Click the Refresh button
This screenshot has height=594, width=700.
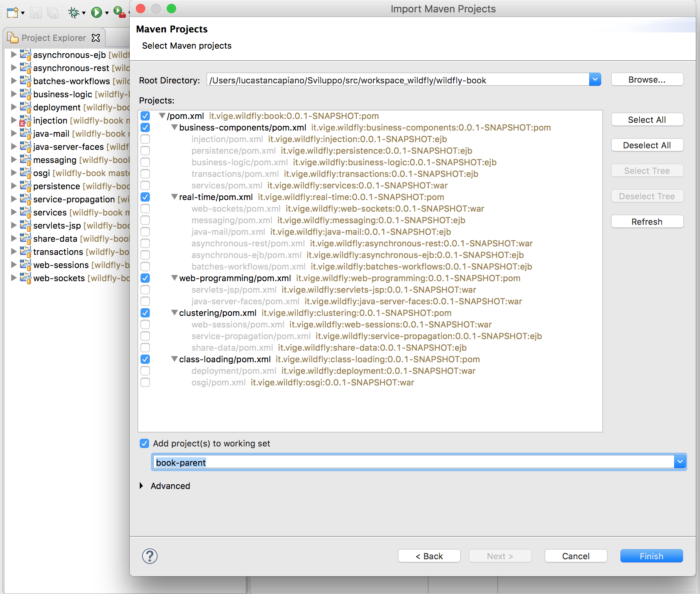(x=647, y=222)
